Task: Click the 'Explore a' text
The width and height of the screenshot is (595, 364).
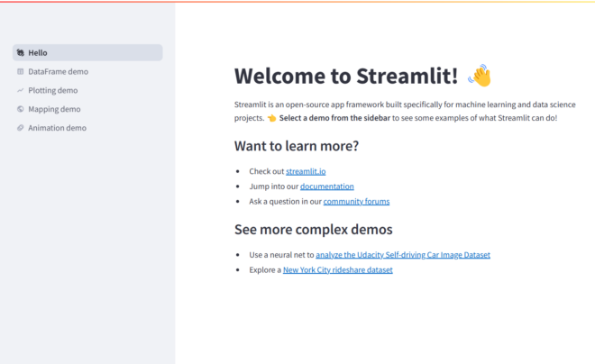Action: (265, 270)
